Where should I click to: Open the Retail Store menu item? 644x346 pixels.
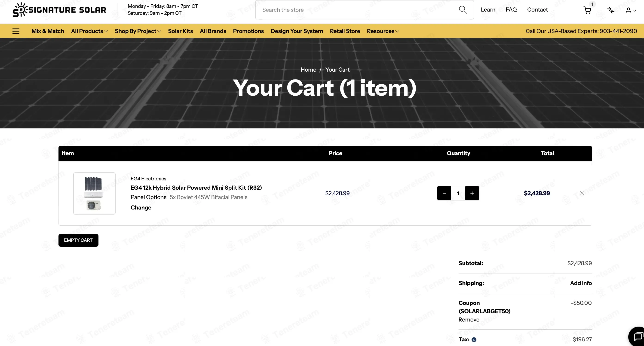click(345, 31)
